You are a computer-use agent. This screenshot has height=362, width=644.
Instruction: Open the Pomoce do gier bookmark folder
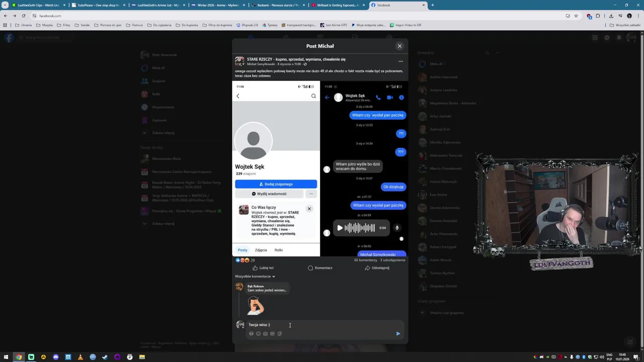point(108,25)
